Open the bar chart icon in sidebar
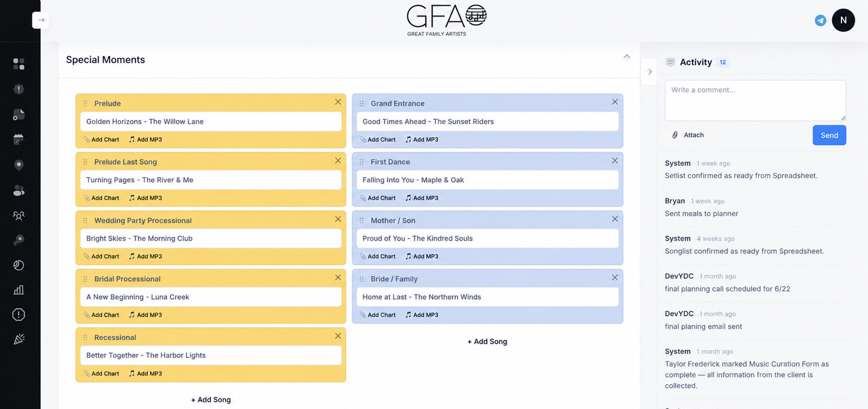The height and width of the screenshot is (409, 868). (19, 290)
